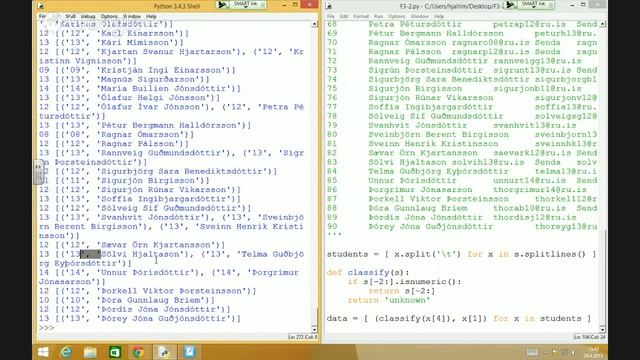The image size is (640, 360).
Task: Click the 'students = [ x.split' line in the editor
Action: click(x=461, y=254)
